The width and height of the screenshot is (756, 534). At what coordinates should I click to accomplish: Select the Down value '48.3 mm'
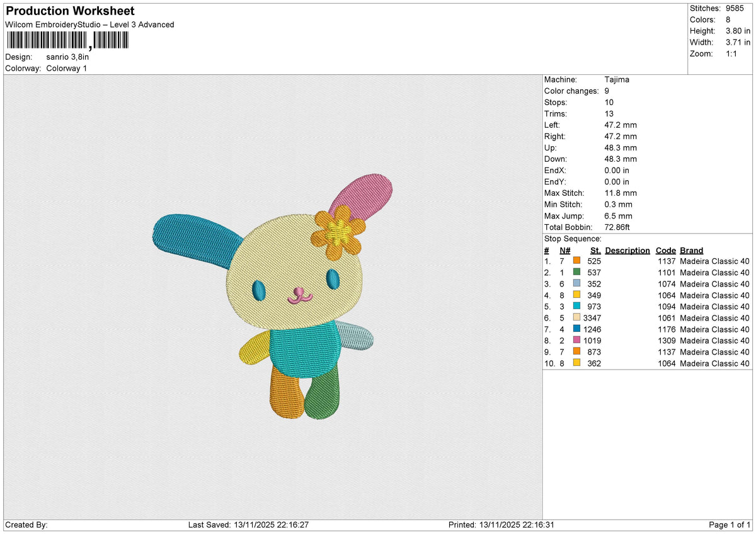click(x=621, y=159)
